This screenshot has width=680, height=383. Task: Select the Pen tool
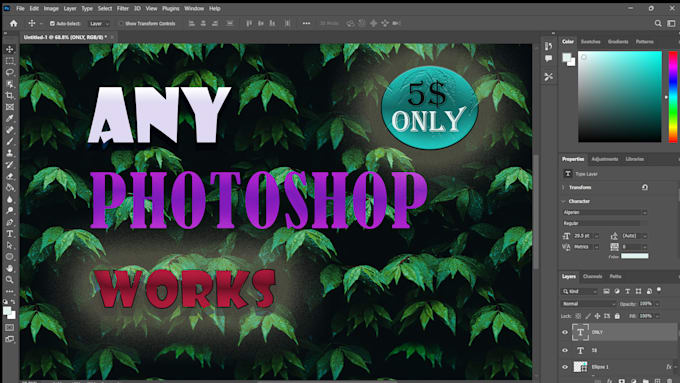[10, 223]
